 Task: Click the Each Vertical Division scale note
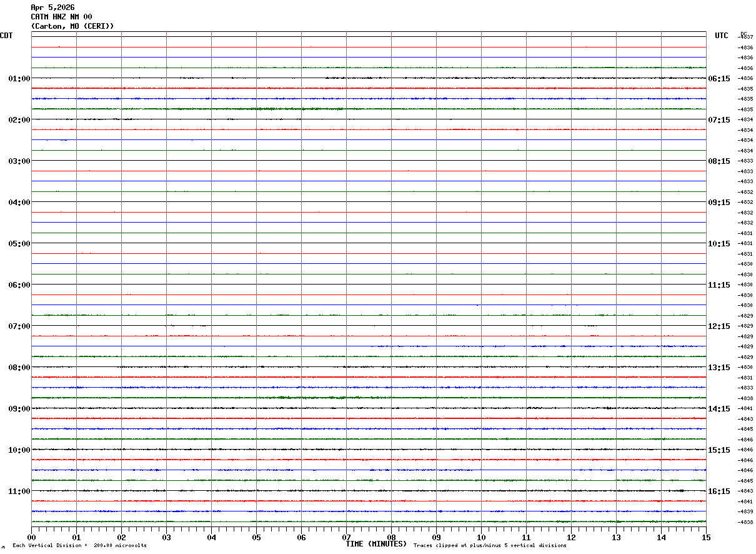pyautogui.click(x=79, y=546)
